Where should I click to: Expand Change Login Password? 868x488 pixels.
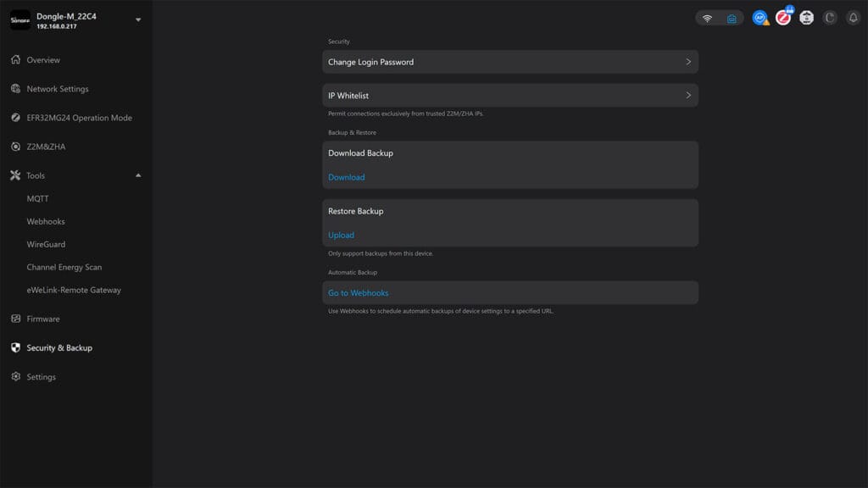(x=509, y=61)
